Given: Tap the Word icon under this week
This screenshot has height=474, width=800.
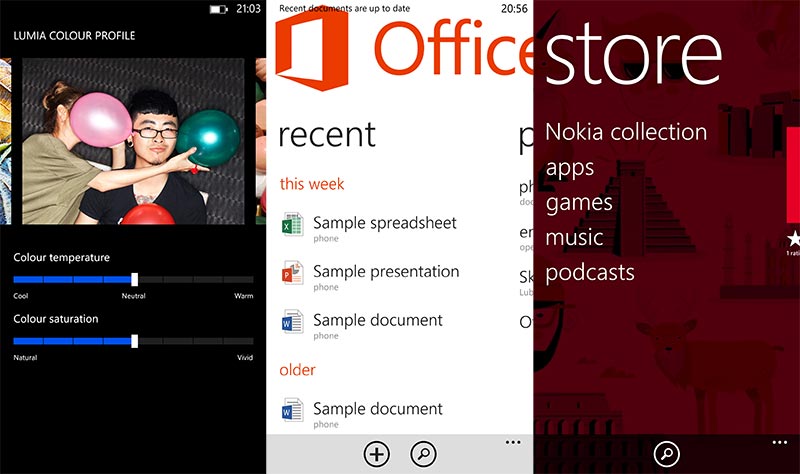Looking at the screenshot, I should pyautogui.click(x=292, y=322).
